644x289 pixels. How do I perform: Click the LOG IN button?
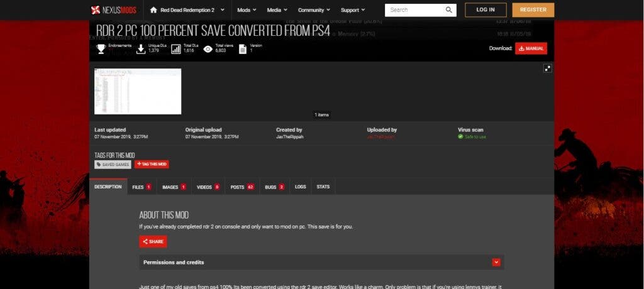click(486, 10)
